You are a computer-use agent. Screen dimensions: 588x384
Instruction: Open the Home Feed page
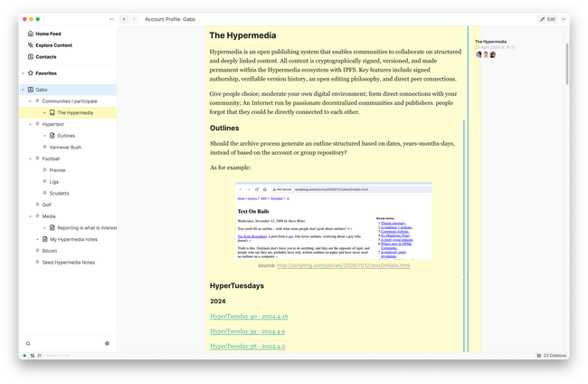point(49,34)
